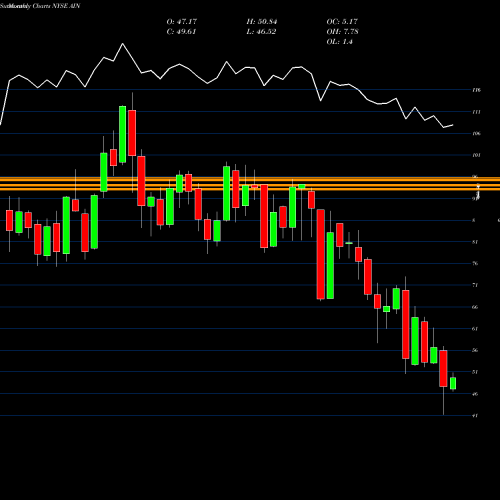
Task: Click the 61 price axis label
Action: click(x=475, y=329)
